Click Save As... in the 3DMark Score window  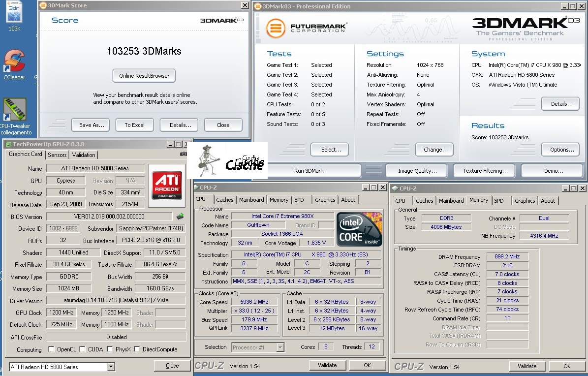91,125
